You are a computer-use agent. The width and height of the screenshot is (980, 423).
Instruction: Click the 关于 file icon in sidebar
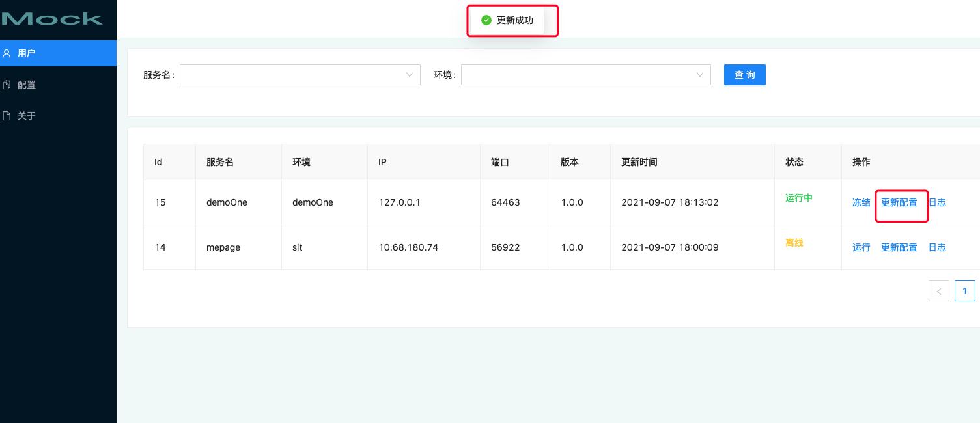click(x=7, y=116)
